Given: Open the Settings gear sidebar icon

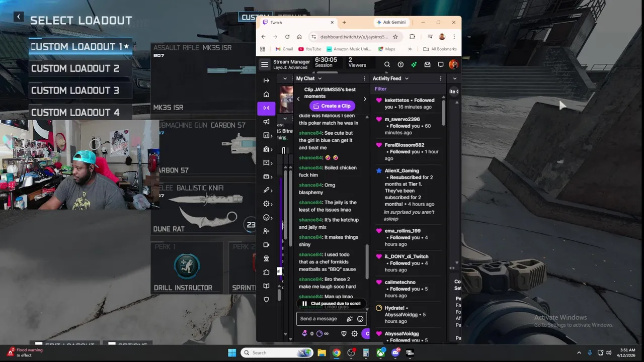Looking at the screenshot, I should [266, 204].
